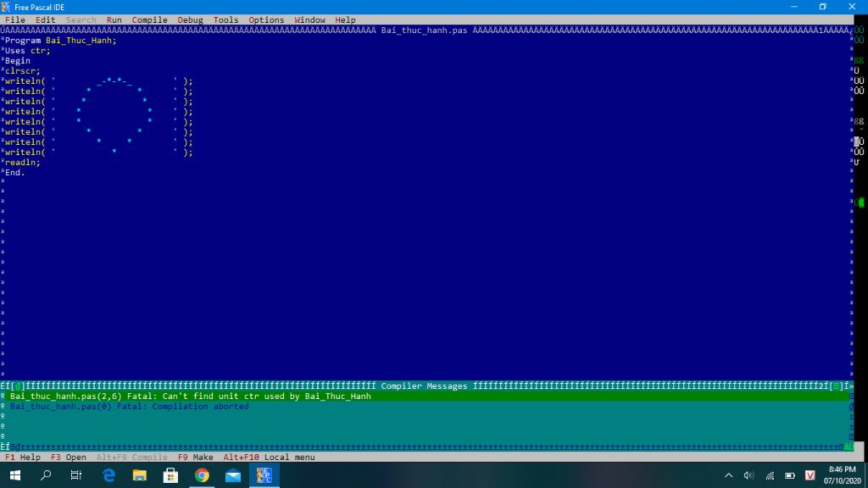This screenshot has height=488, width=868.
Task: Open the Edit menu
Action: coord(46,20)
